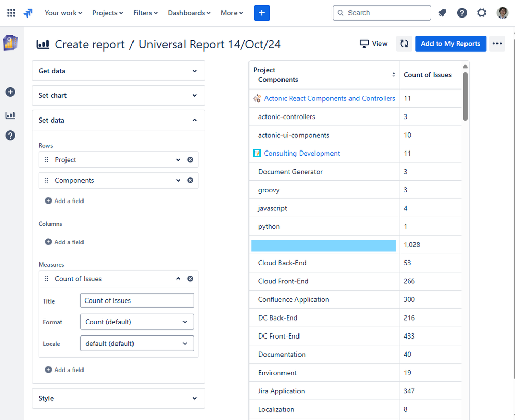Select the Jira Application row
Viewport: 515px width, 420px height.
(355, 391)
